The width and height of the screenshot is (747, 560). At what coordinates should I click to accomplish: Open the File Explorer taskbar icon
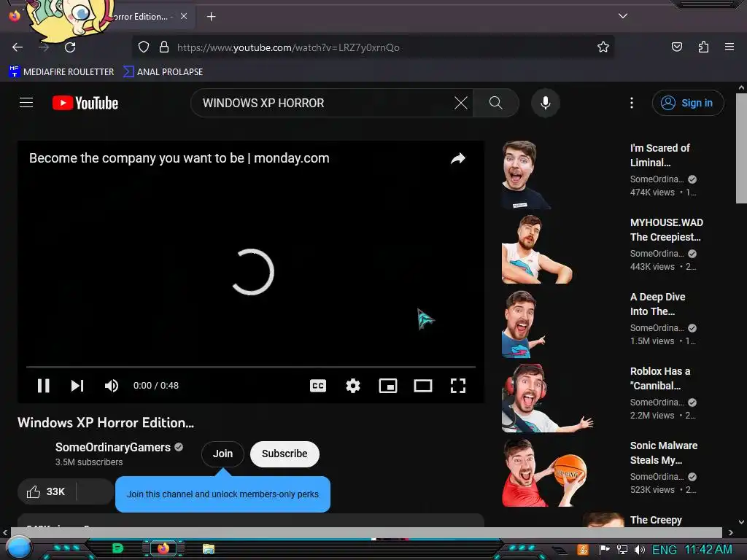pos(209,549)
